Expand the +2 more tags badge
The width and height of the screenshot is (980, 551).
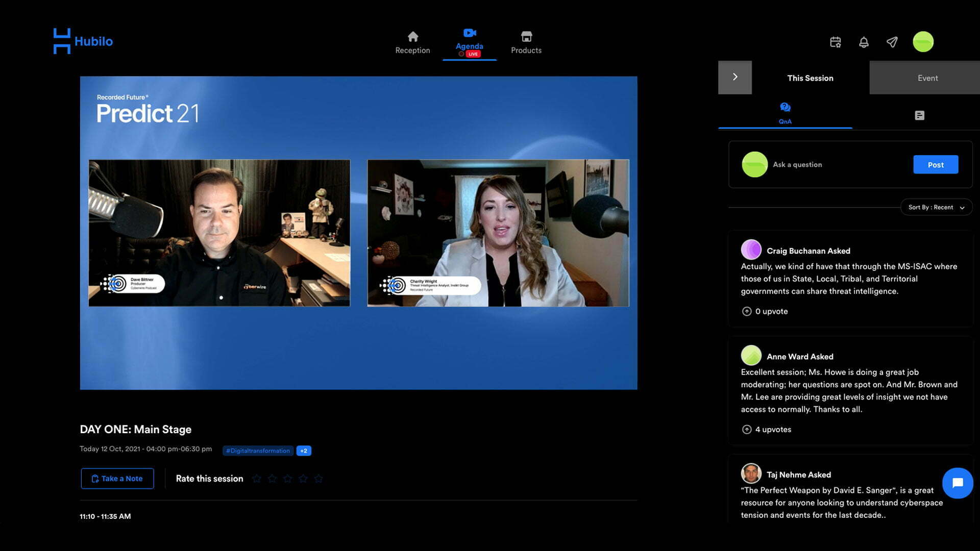pyautogui.click(x=304, y=450)
